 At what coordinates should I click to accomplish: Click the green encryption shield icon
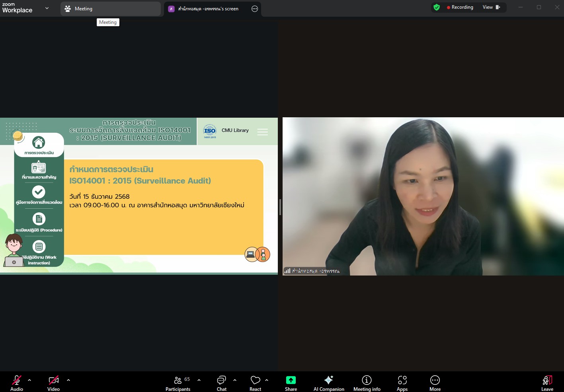pyautogui.click(x=437, y=7)
